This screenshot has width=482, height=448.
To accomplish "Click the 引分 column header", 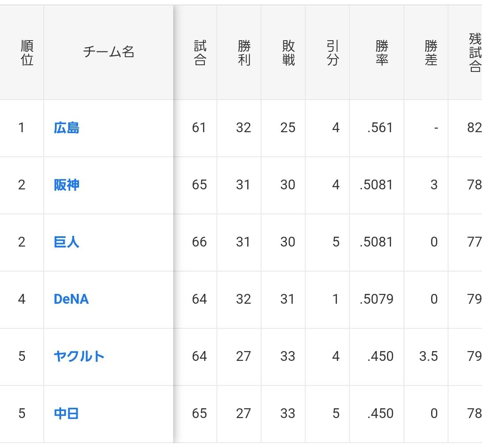I will [x=332, y=53].
